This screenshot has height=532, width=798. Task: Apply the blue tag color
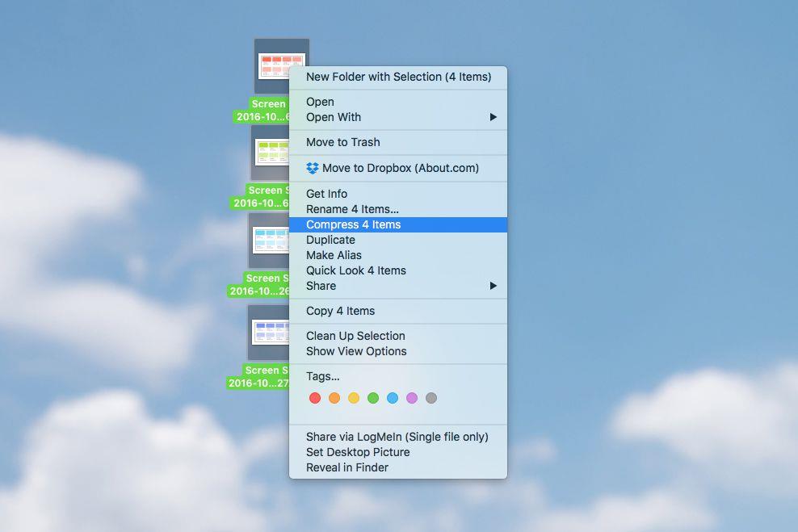coord(393,398)
